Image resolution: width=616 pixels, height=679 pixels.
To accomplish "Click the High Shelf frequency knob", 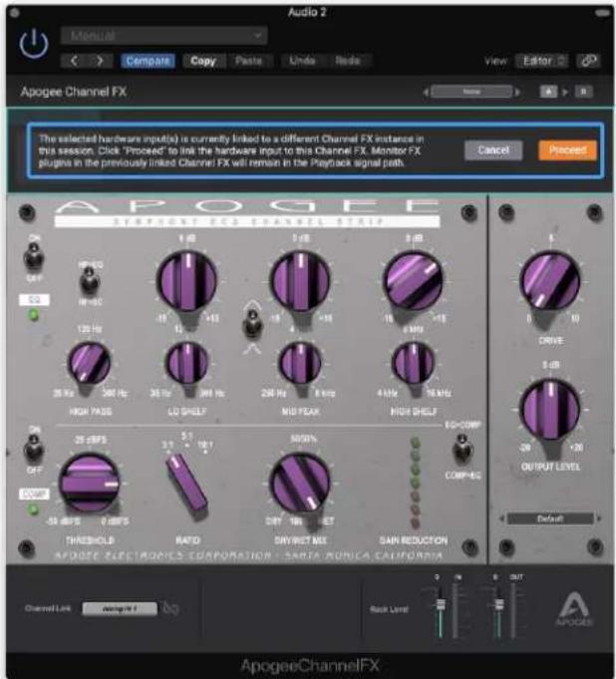I will click(414, 364).
